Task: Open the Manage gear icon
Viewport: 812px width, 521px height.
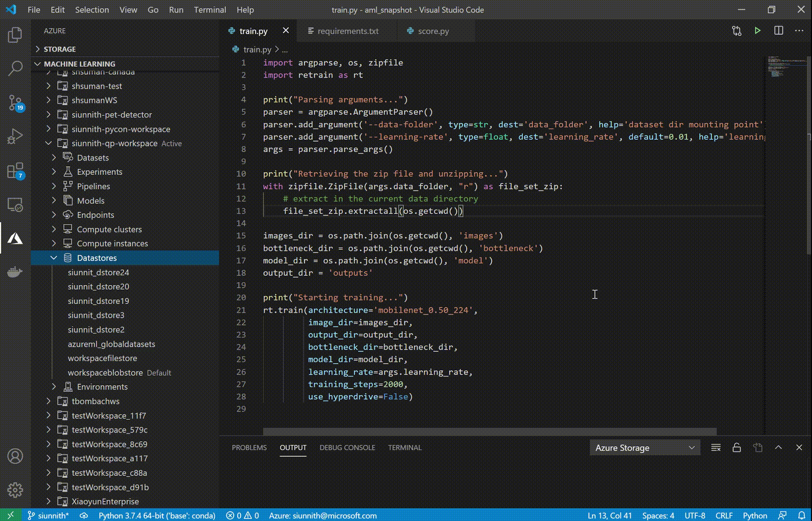Action: coord(15,490)
